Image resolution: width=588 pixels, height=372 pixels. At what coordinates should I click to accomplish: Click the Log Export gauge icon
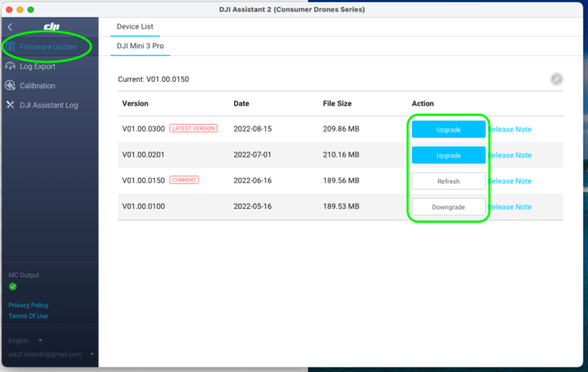[11, 67]
